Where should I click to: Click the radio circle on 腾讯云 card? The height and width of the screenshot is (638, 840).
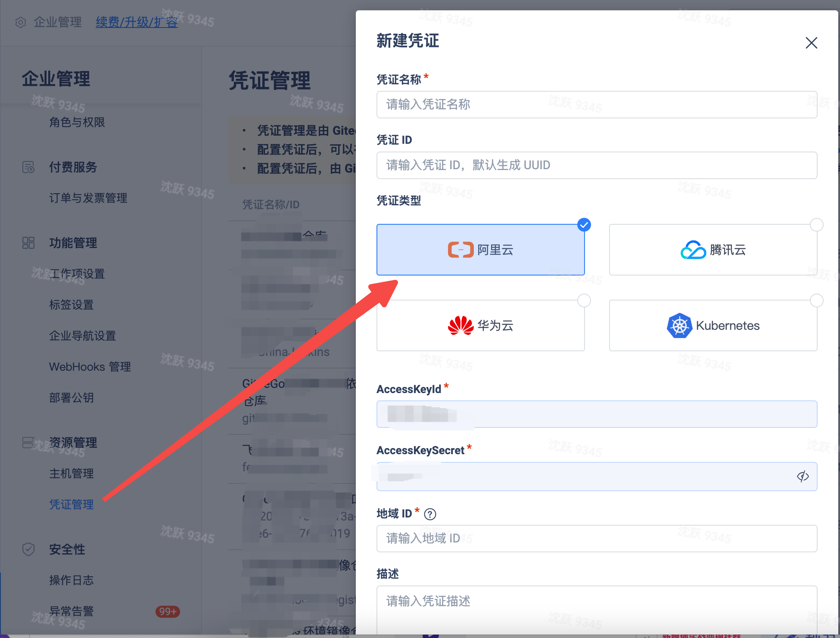coord(816,225)
